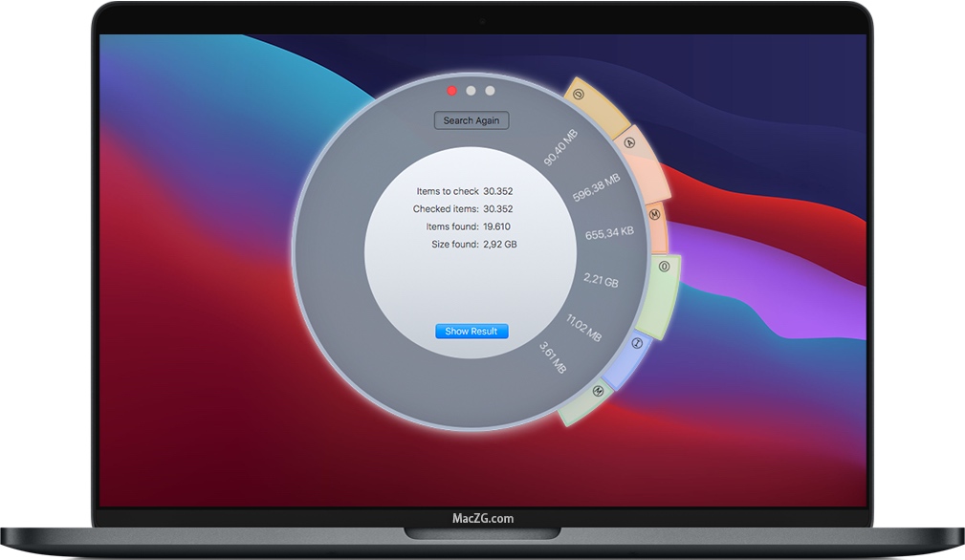The width and height of the screenshot is (965, 560).
Task: Activate the middle gray page dot
Action: (x=471, y=92)
